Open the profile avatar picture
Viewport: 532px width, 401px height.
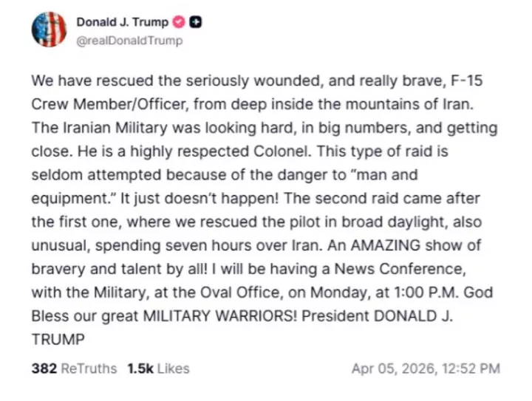pos(49,30)
